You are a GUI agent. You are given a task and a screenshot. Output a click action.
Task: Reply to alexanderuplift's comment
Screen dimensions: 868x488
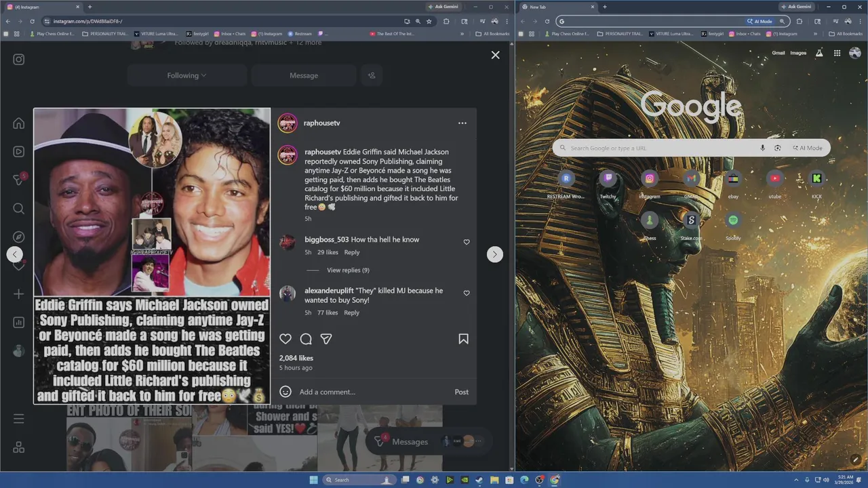pyautogui.click(x=352, y=313)
